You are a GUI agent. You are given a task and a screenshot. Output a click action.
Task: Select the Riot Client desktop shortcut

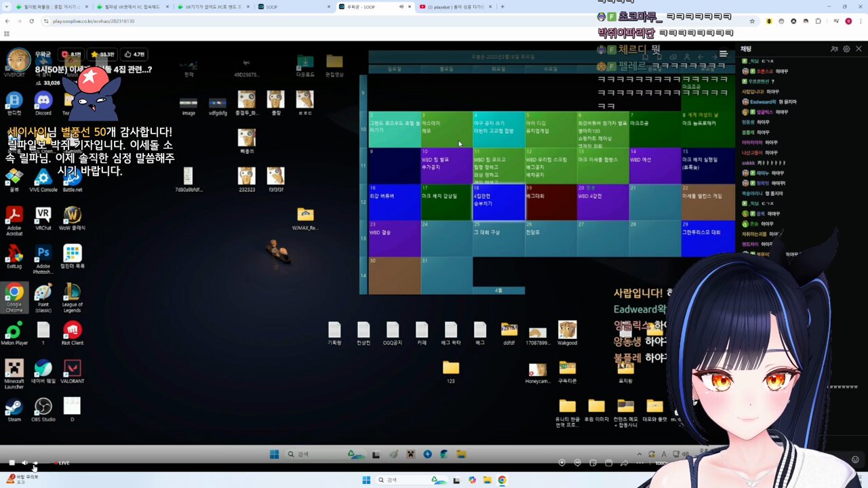[72, 333]
